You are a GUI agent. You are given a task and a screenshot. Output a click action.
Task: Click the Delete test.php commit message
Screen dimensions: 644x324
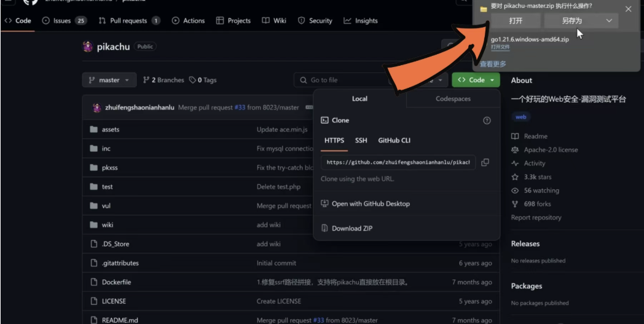point(278,187)
